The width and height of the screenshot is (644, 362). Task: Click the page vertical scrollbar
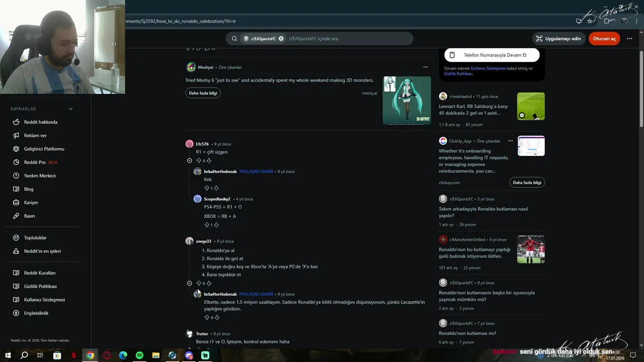(641, 88)
